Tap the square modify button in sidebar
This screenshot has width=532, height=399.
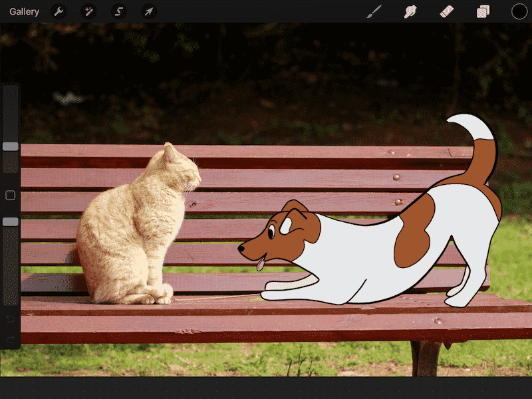coord(11,196)
